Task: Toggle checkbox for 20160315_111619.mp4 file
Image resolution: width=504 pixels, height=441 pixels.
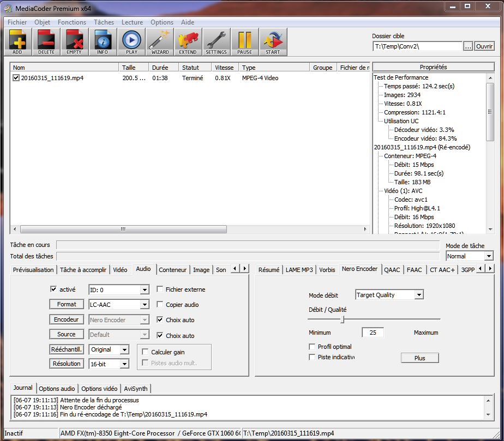Action: click(16, 78)
